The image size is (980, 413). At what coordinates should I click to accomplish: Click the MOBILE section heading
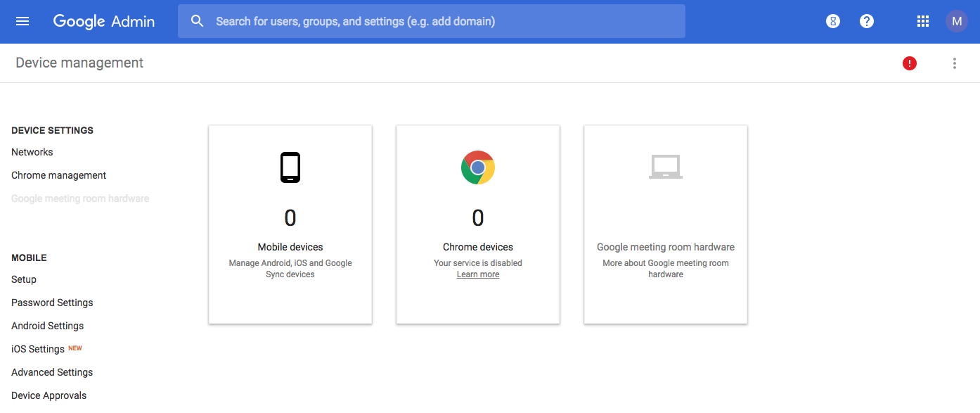[29, 258]
